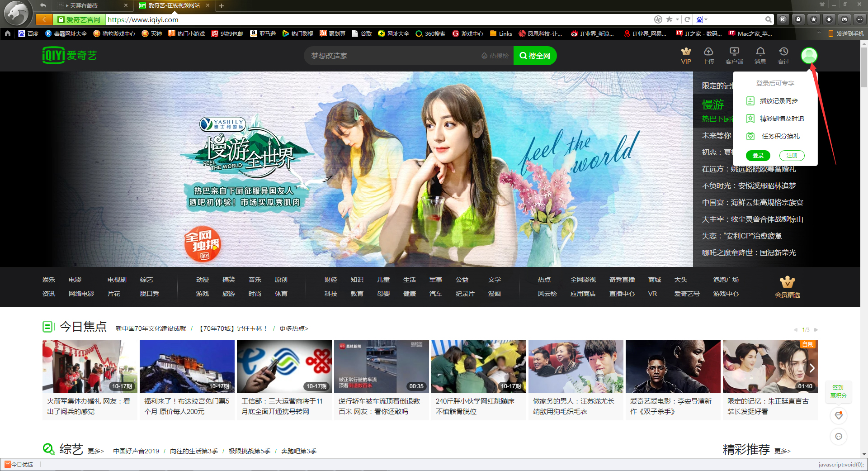Click the 梦想改造家 search input field

tap(393, 56)
